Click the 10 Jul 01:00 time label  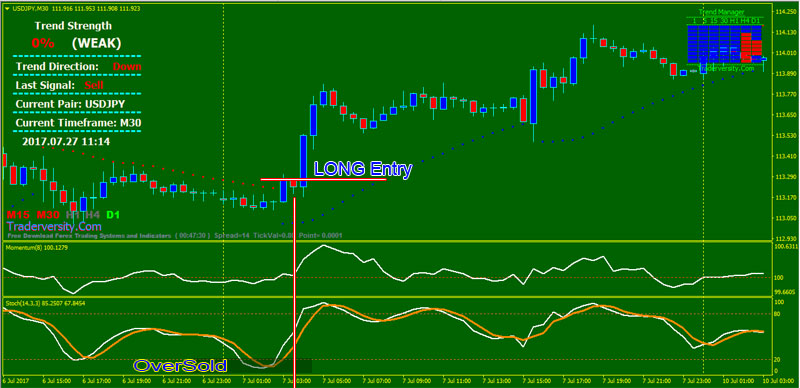[x=738, y=381]
